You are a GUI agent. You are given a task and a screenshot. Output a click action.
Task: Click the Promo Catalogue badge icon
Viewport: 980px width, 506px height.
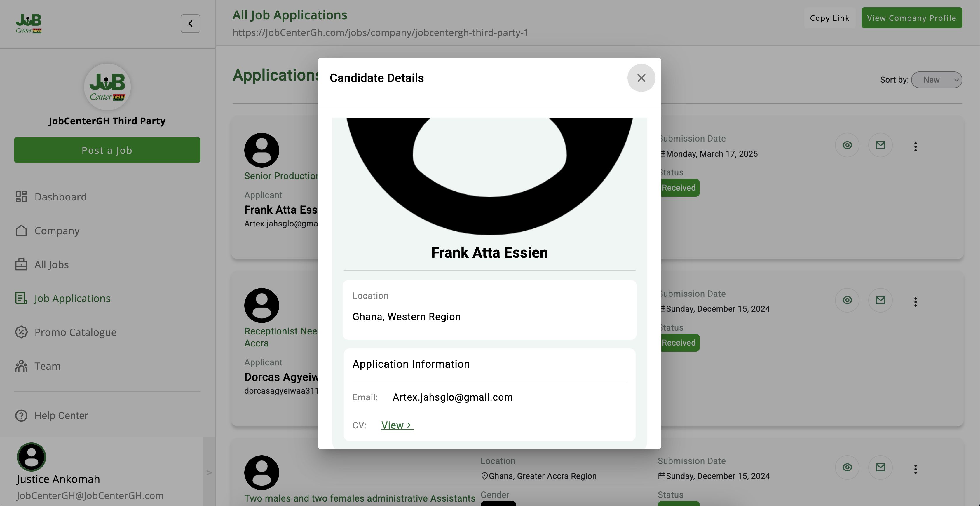pos(21,332)
